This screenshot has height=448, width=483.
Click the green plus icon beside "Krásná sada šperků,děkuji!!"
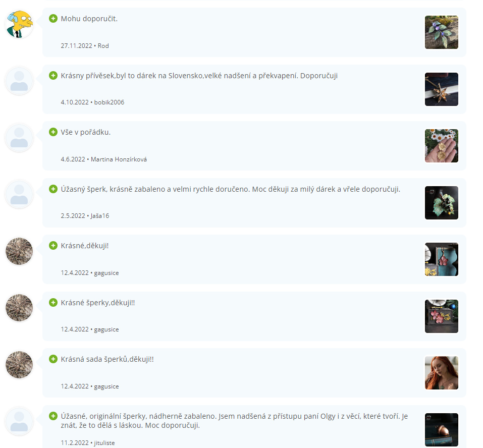[x=53, y=359]
